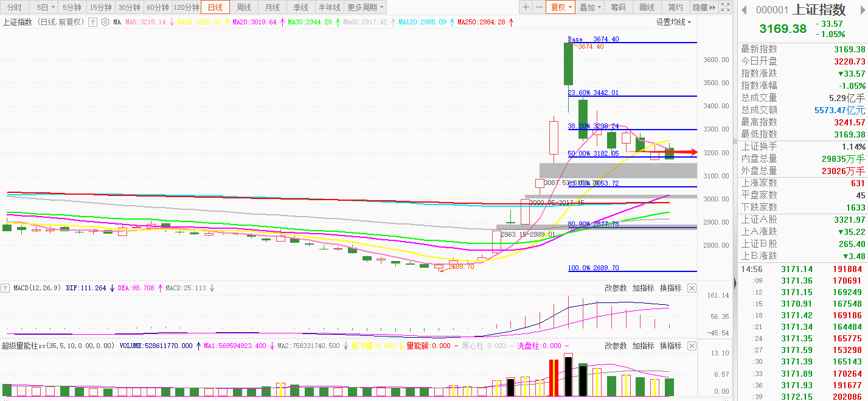Switch to the 周线 weekly tab
Screen dimensions: 868x401
pos(244,7)
